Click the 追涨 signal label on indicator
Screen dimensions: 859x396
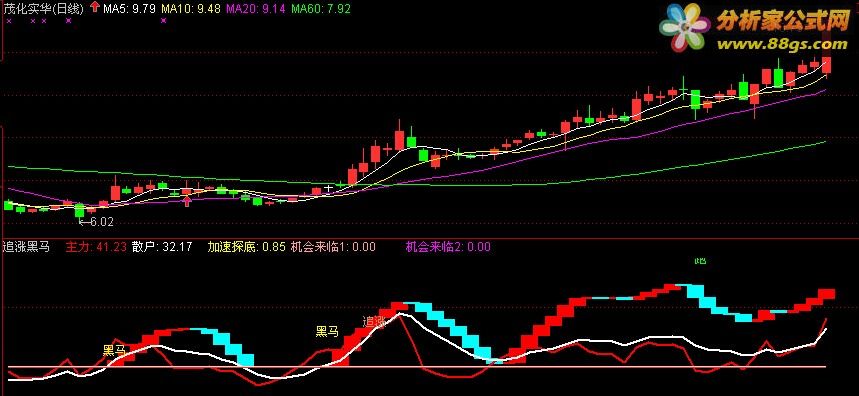(374, 322)
